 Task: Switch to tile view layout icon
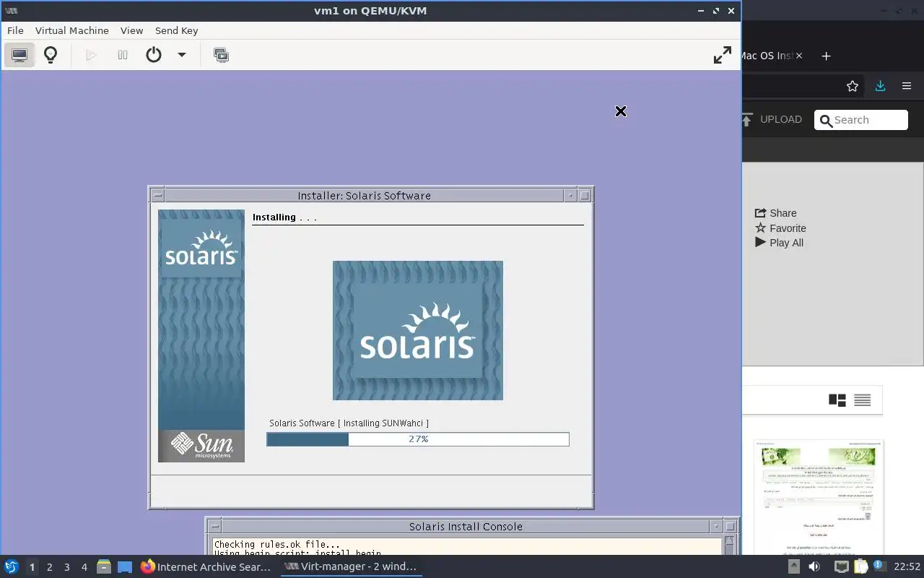click(x=837, y=400)
